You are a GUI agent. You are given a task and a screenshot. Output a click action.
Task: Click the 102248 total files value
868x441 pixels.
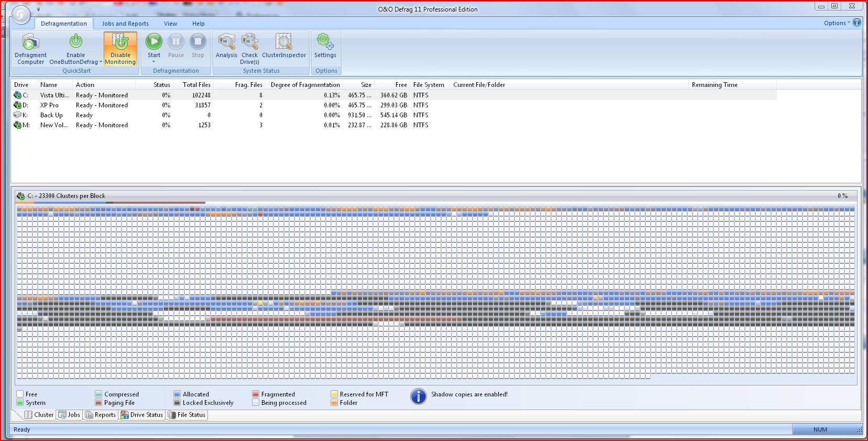[201, 95]
